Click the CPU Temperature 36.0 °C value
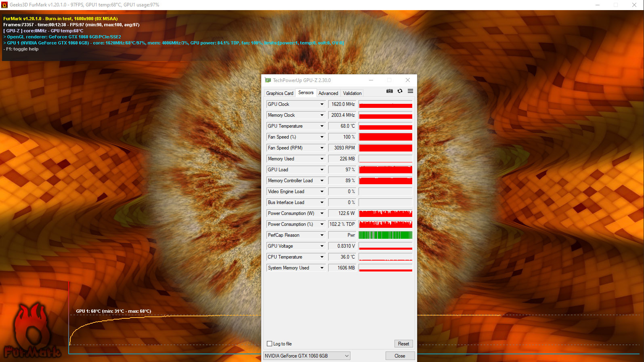The width and height of the screenshot is (644, 362). (342, 257)
